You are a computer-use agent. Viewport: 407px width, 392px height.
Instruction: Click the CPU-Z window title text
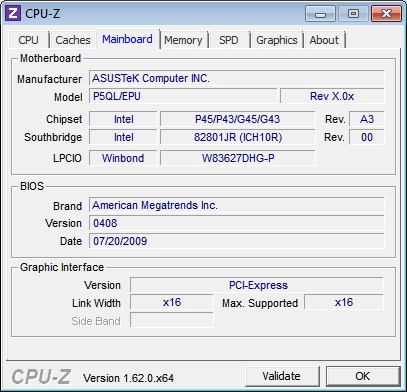[43, 14]
